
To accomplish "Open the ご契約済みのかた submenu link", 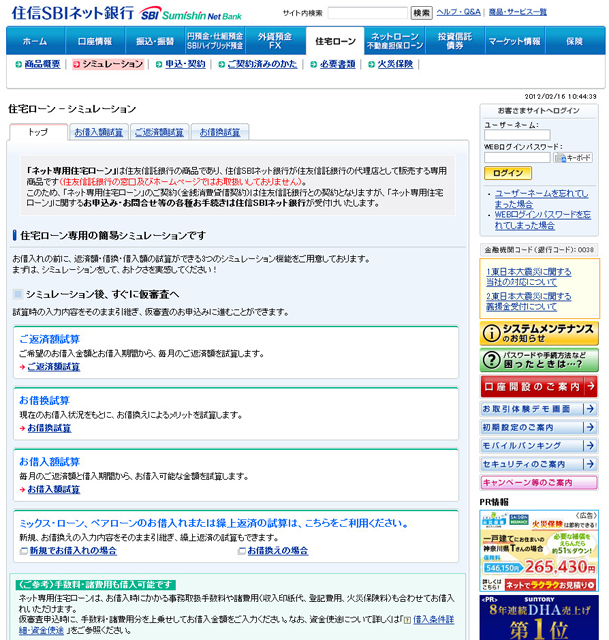I will (x=262, y=64).
